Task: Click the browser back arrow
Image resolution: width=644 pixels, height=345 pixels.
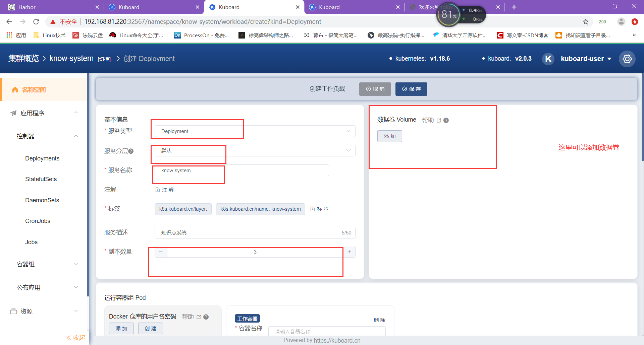Action: 9,22
